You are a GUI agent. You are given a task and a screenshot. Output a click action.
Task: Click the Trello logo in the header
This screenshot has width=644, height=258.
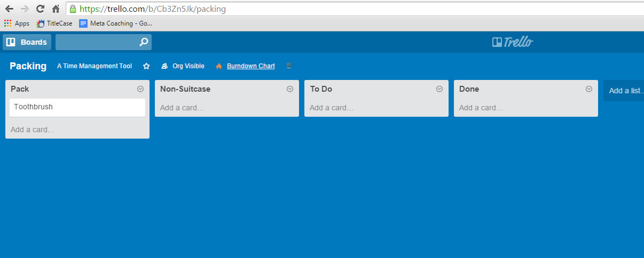point(513,42)
